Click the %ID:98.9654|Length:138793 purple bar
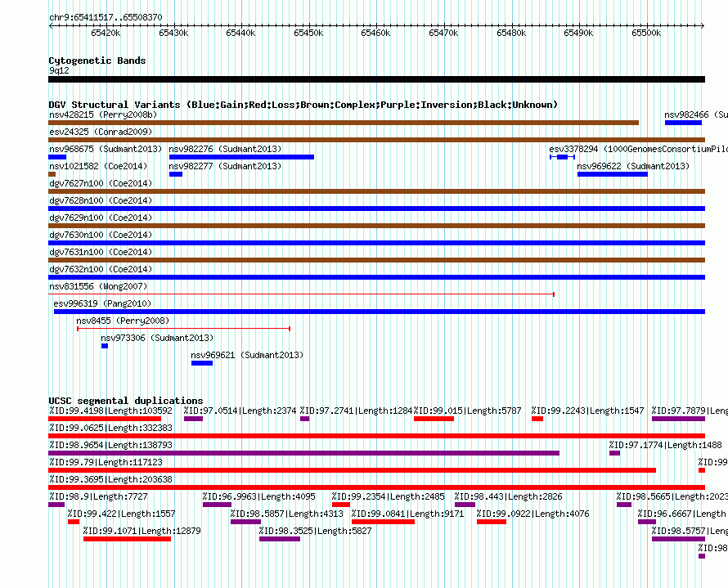Screen dimensions: 728x588 303,453
